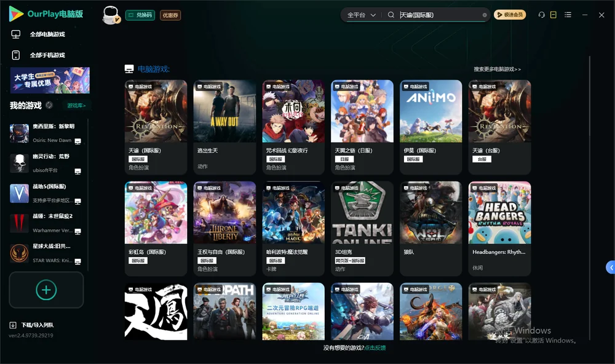Click the download queue icon
The height and width of the screenshot is (364, 615).
tap(13, 325)
